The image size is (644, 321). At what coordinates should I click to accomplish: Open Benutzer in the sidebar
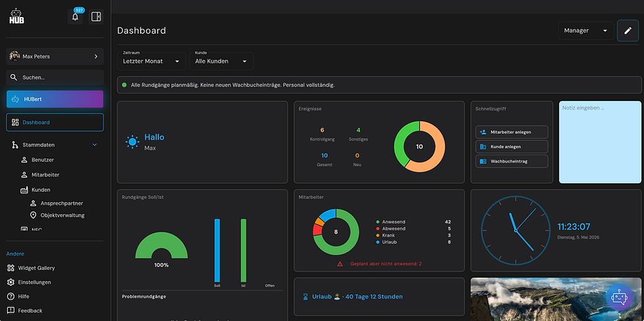tap(43, 160)
